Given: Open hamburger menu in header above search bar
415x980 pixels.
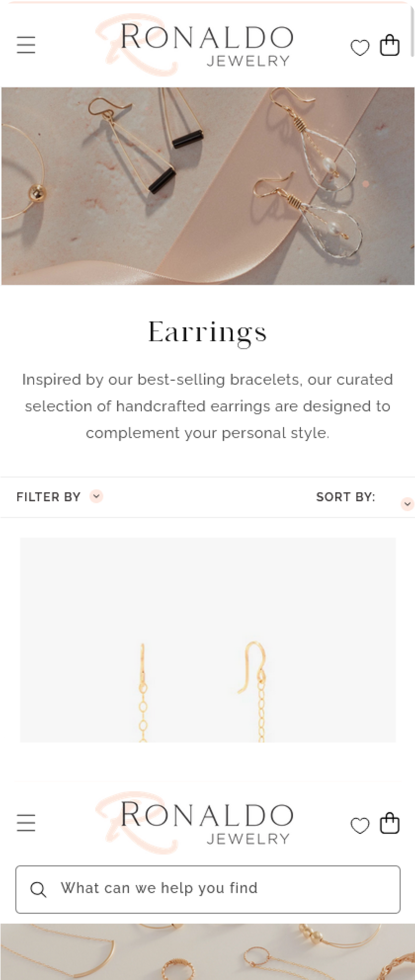Looking at the screenshot, I should coord(26,823).
